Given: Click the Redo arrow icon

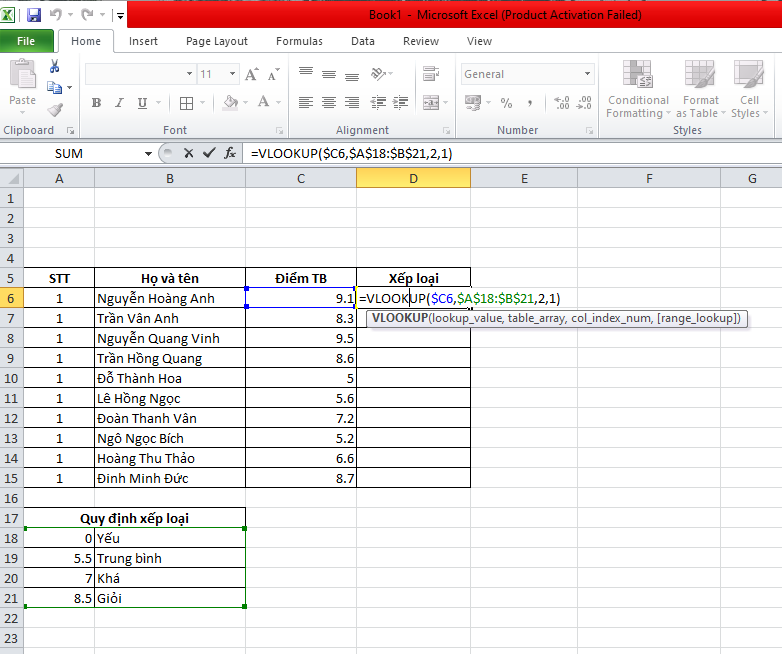Looking at the screenshot, I should tap(87, 15).
